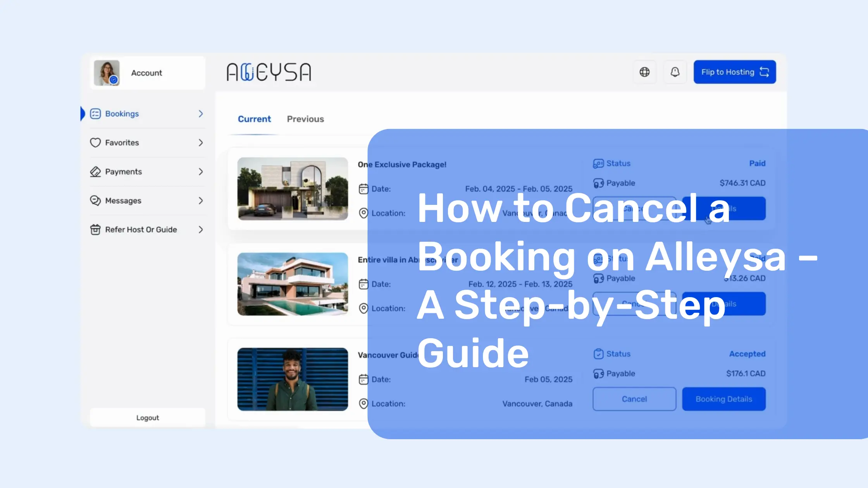The width and height of the screenshot is (868, 488).
Task: Click the Logout button
Action: (x=148, y=418)
